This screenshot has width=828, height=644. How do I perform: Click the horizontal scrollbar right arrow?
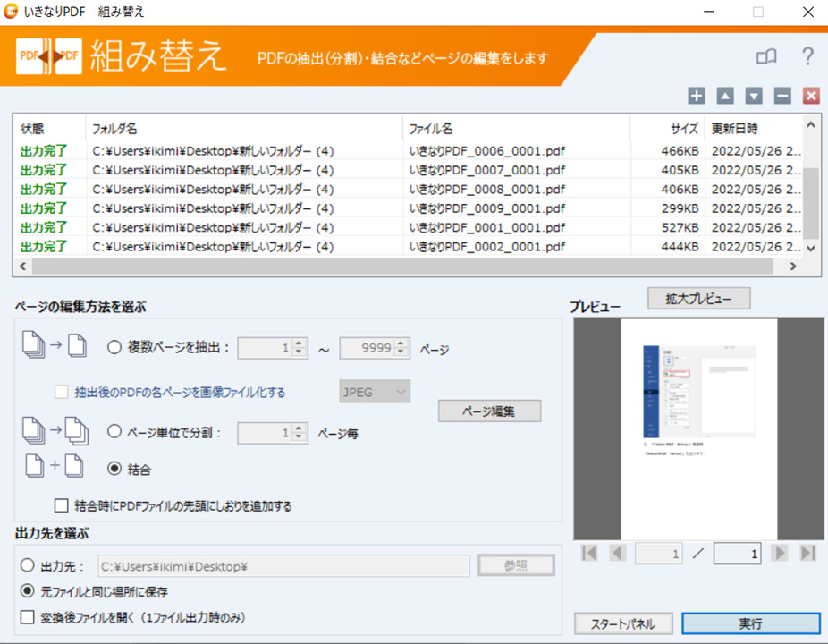[x=792, y=267]
